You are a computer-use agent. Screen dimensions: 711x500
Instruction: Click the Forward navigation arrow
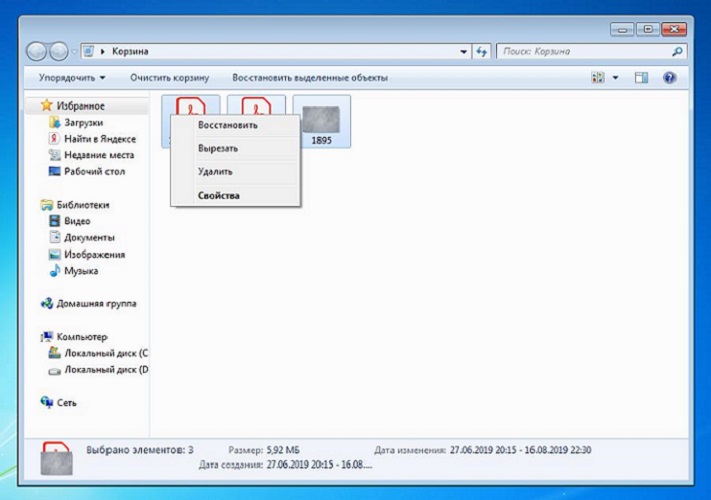[58, 51]
